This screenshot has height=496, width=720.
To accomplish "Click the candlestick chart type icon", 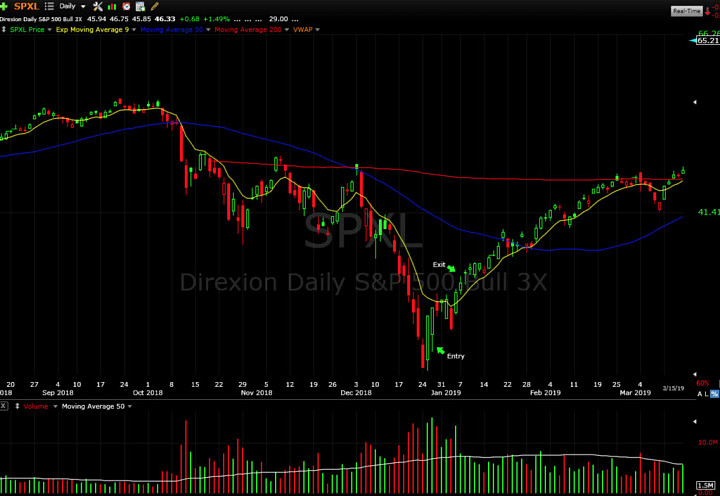I will click(x=112, y=6).
